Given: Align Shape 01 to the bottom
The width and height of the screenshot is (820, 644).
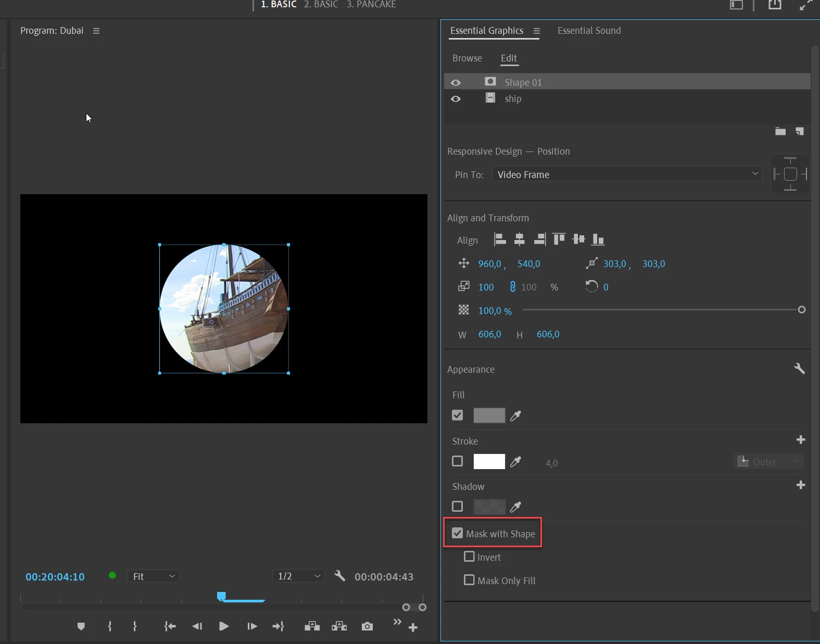Looking at the screenshot, I should [x=598, y=239].
